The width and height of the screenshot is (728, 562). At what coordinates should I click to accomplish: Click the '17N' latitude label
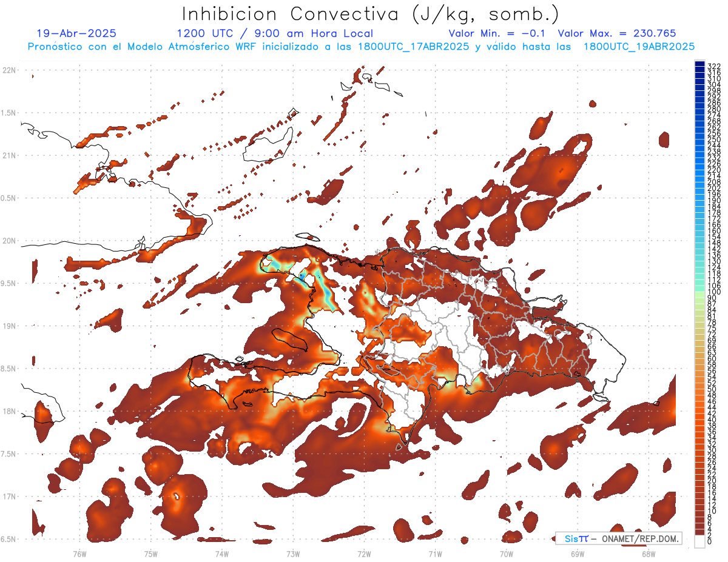pos(10,497)
